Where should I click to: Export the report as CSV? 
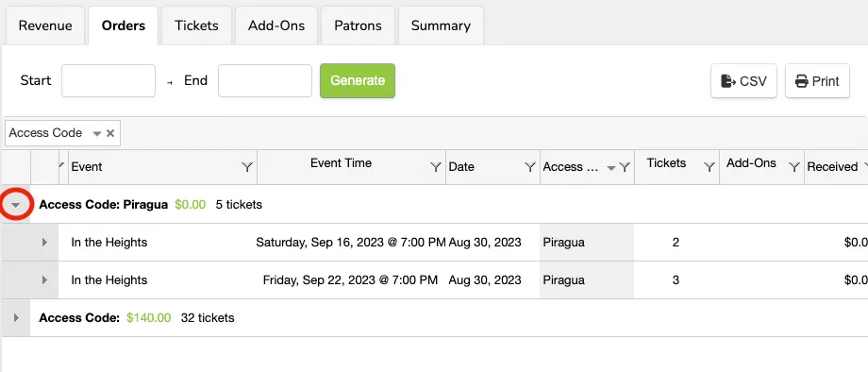pyautogui.click(x=744, y=81)
